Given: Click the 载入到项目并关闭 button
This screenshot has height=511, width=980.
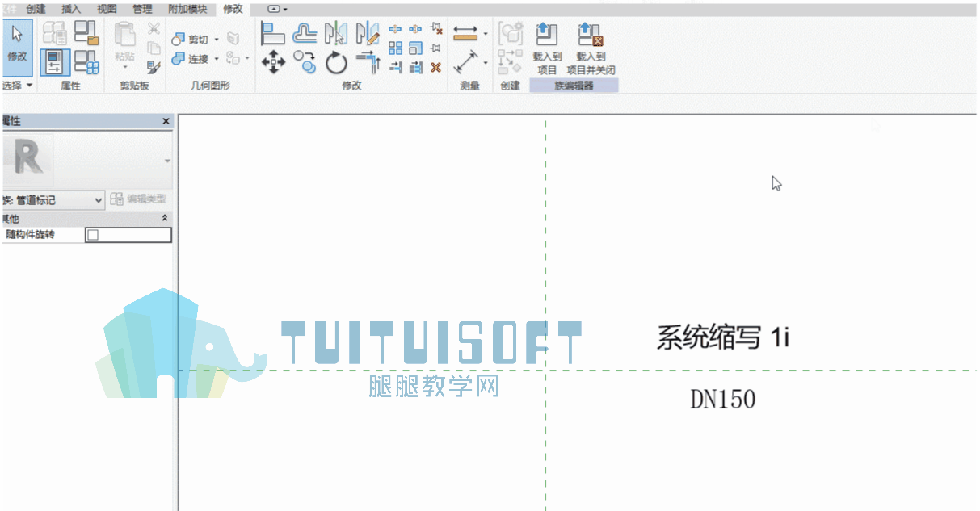Looking at the screenshot, I should [591, 48].
